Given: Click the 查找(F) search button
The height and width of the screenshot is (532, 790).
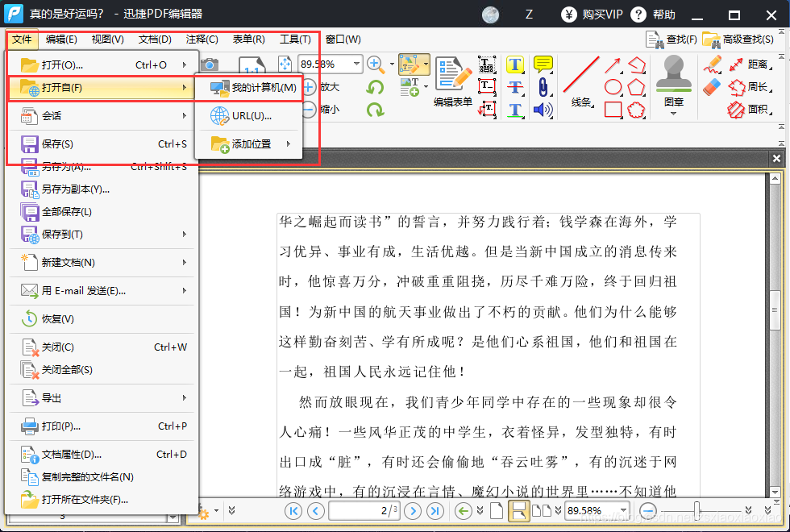Looking at the screenshot, I should 671,39.
